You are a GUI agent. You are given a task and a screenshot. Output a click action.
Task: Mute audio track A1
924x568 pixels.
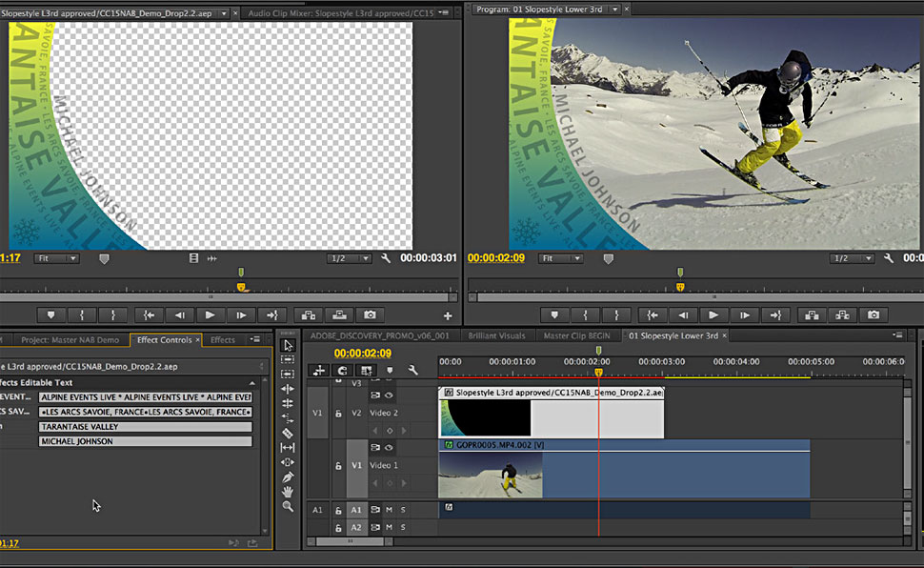coord(390,510)
